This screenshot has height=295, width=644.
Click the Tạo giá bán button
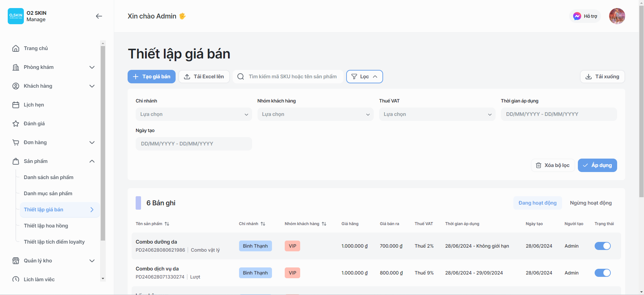tap(151, 77)
